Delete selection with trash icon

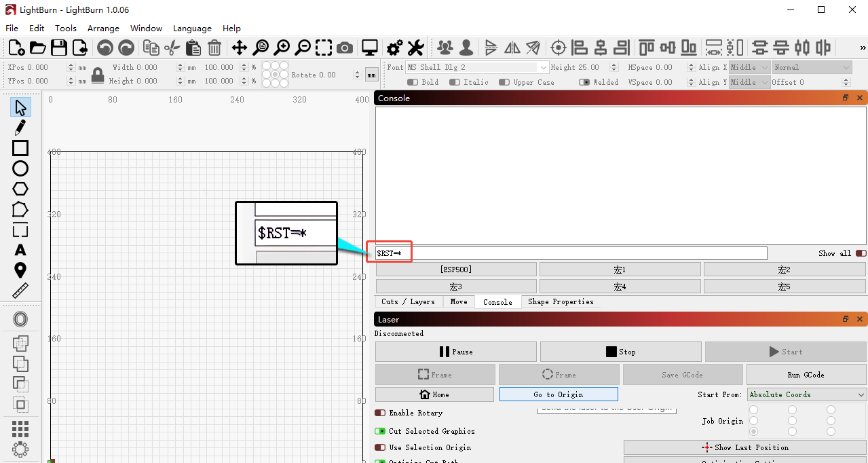click(x=214, y=48)
